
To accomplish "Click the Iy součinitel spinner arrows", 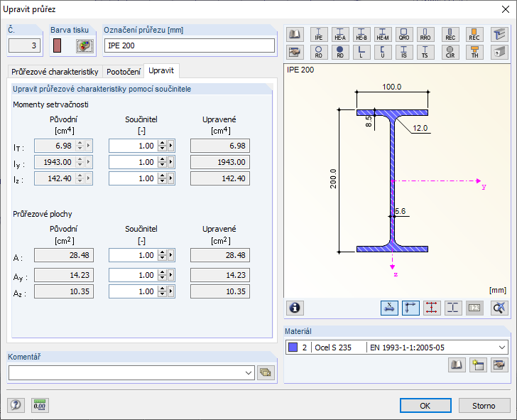I will click(162, 162).
